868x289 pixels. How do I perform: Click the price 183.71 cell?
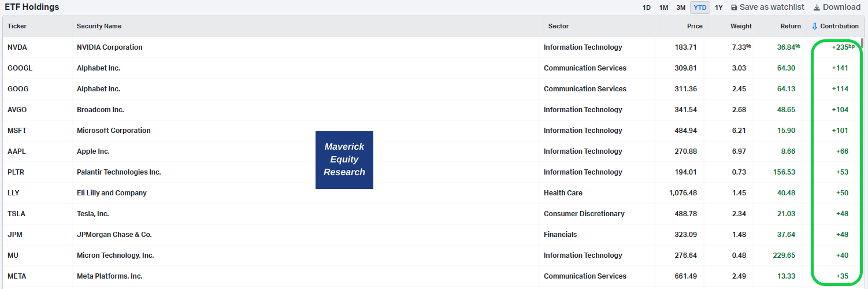(x=686, y=47)
